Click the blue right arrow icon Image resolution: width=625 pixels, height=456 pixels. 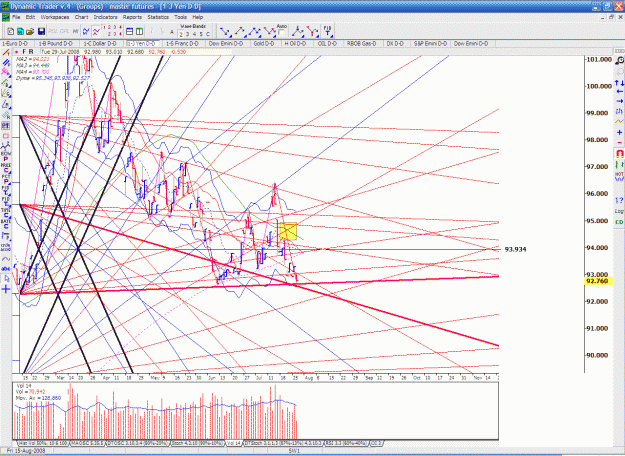(x=619, y=101)
